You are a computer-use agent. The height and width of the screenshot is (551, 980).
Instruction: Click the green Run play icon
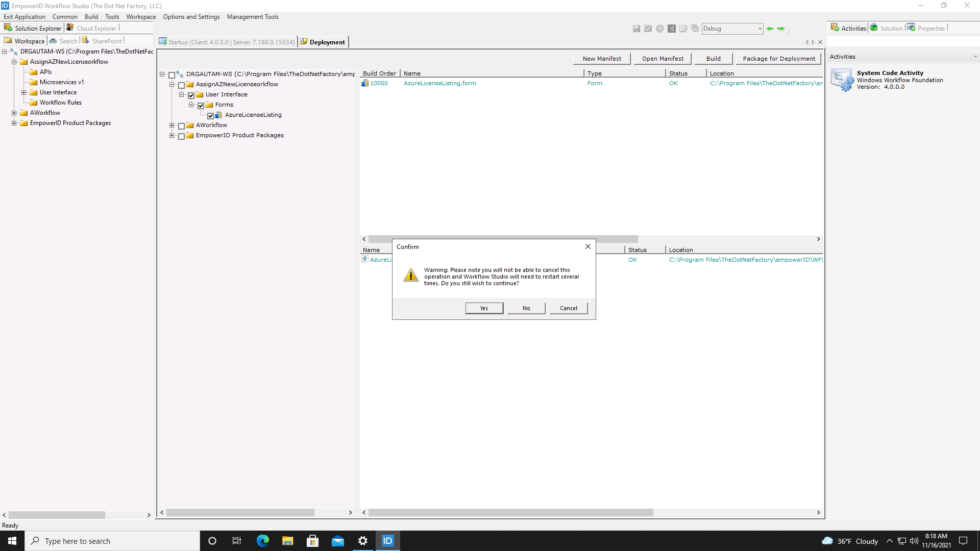click(660, 29)
